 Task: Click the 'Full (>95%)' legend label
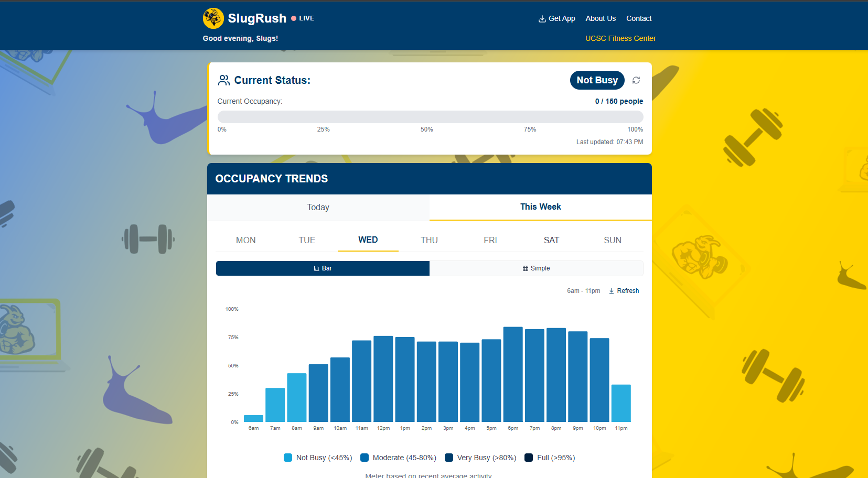tap(556, 458)
